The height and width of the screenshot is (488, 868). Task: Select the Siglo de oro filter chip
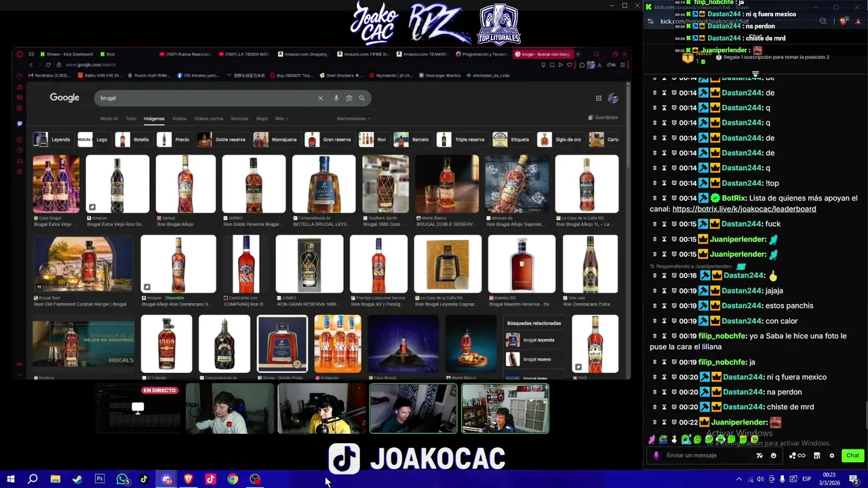point(561,140)
